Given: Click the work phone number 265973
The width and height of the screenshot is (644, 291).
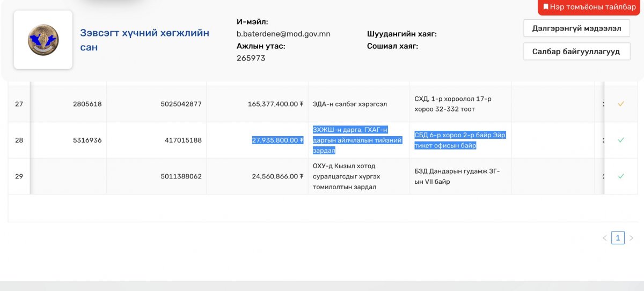Looking at the screenshot, I should 251,58.
